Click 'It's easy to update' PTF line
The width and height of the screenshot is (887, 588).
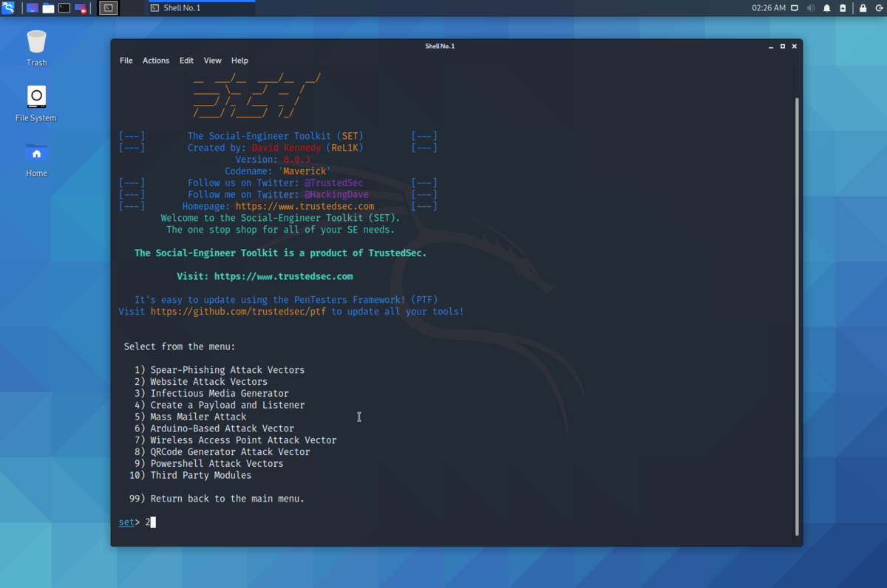pyautogui.click(x=286, y=300)
